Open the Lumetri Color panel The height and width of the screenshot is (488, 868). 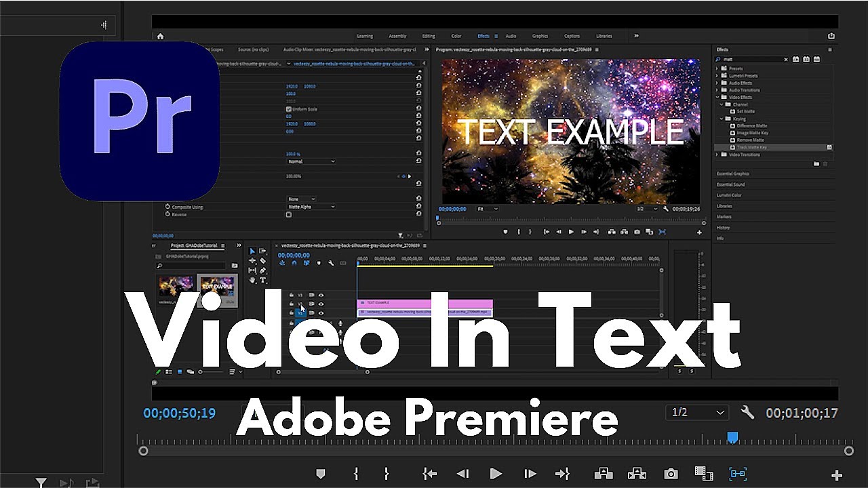click(729, 195)
